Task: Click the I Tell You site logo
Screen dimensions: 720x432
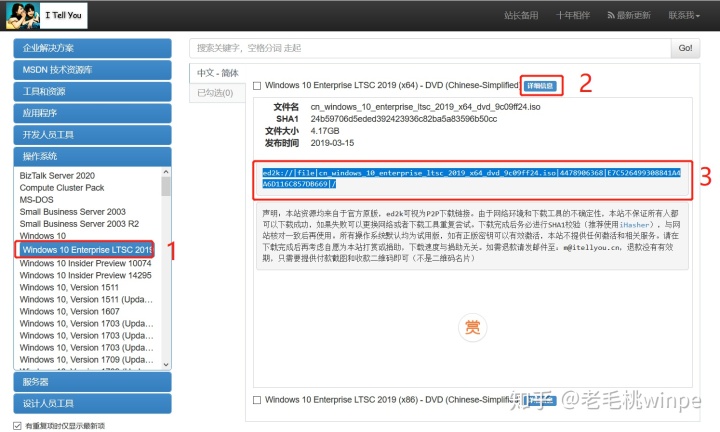Action: tap(46, 16)
